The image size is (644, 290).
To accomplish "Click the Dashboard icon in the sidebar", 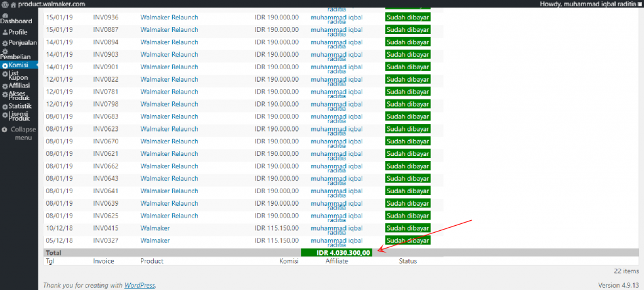I will (x=5, y=15).
